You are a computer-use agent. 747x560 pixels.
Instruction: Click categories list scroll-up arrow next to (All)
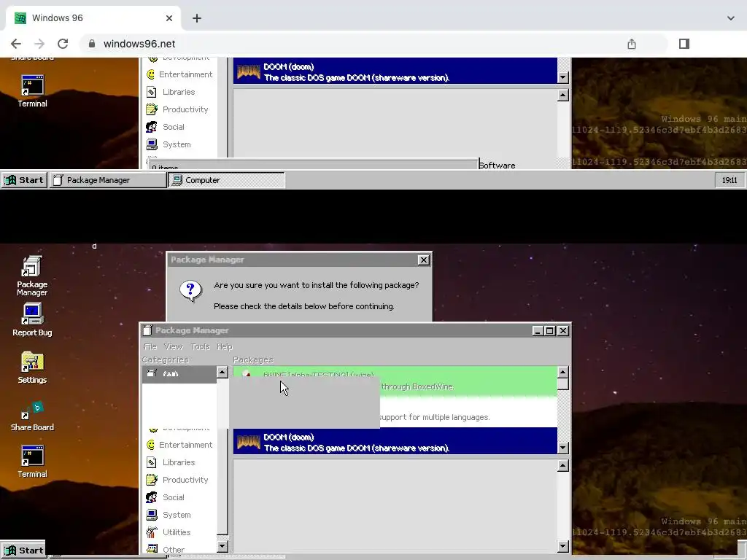click(x=222, y=372)
